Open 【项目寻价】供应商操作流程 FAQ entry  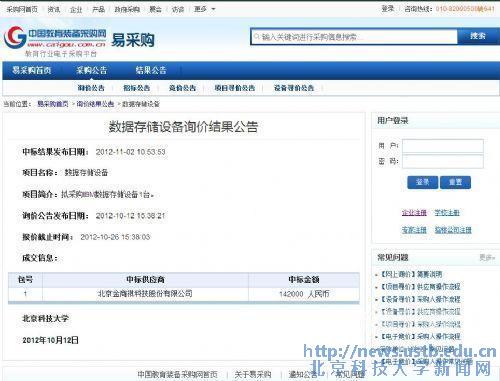pyautogui.click(x=420, y=287)
